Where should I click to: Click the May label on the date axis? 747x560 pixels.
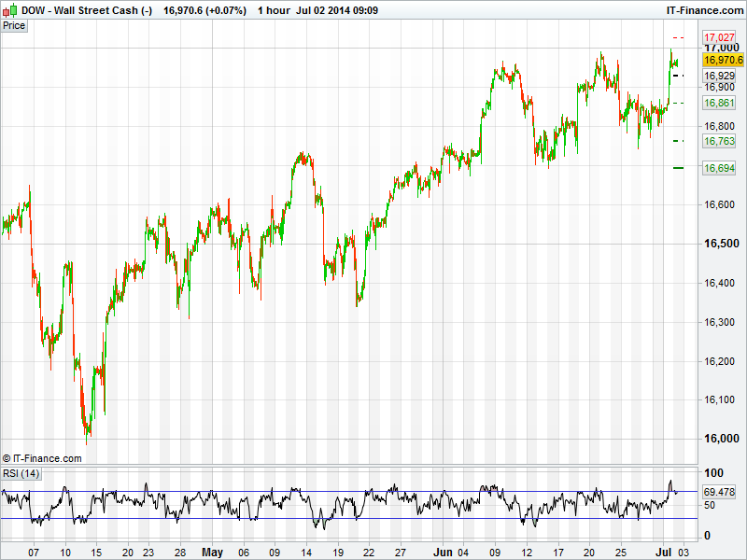click(213, 553)
